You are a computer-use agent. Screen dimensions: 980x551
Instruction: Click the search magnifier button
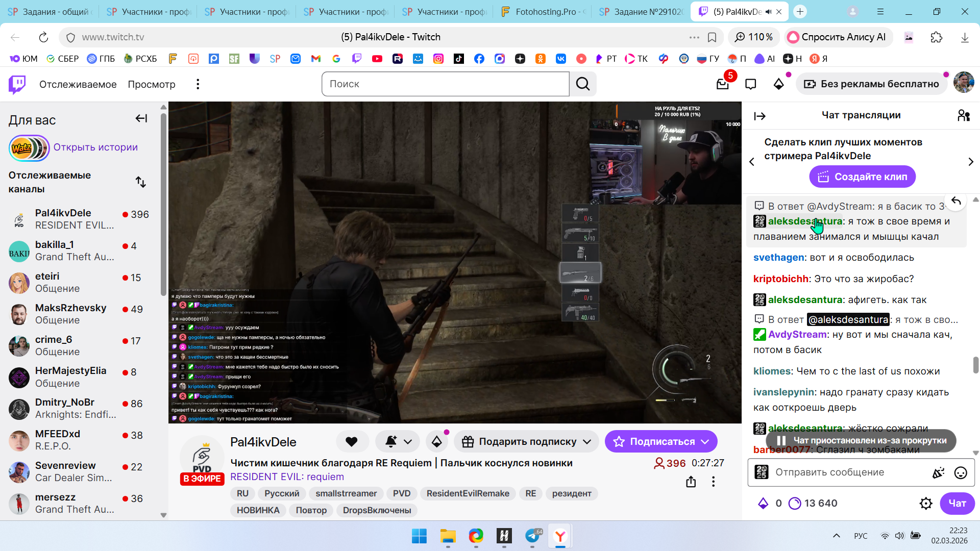[583, 84]
